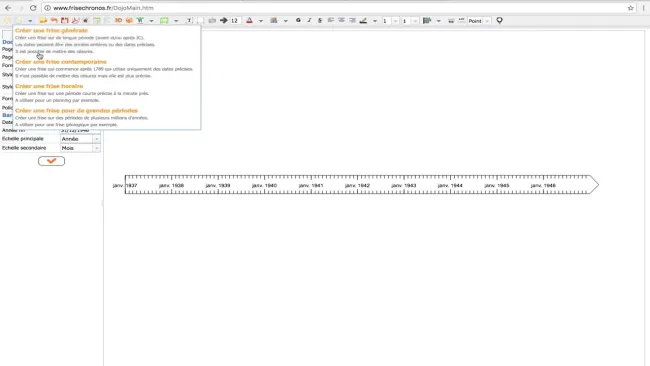Click the 3D toolbar icon
The image size is (650, 366).
[118, 20]
